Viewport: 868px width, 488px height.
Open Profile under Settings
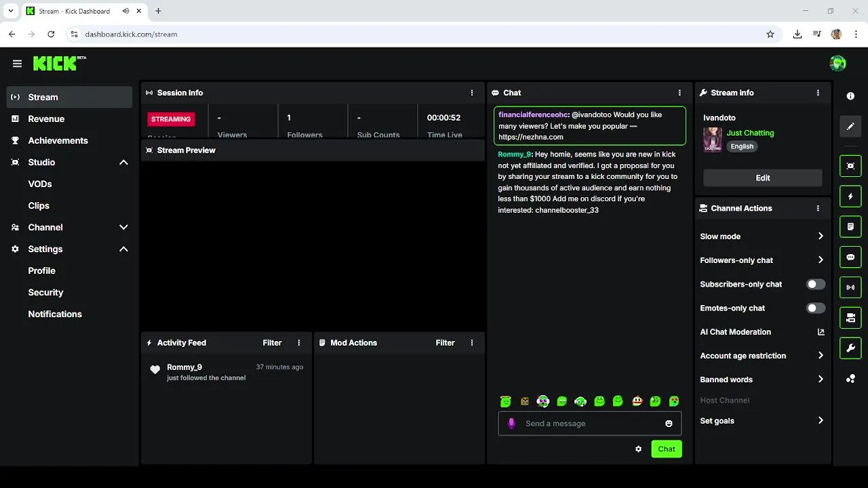coord(42,270)
